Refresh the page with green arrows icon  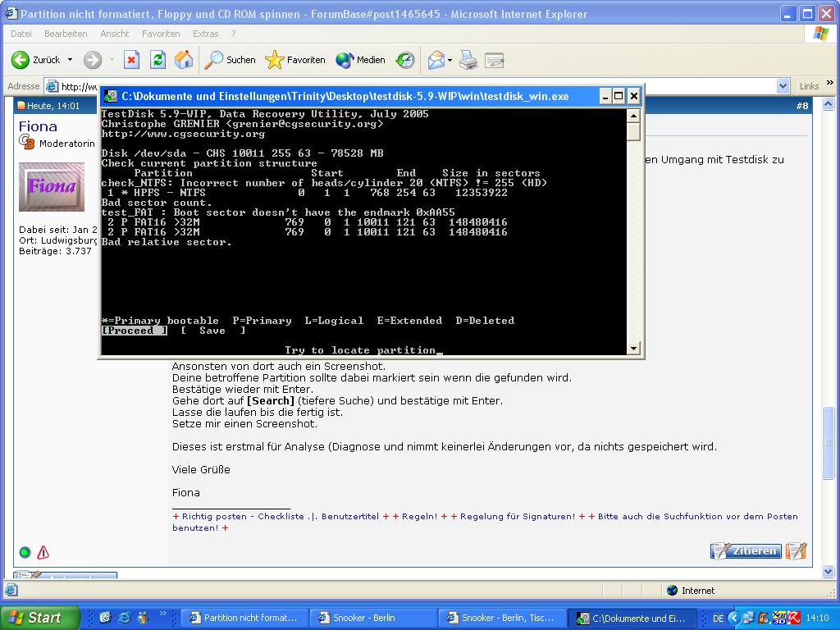click(x=157, y=60)
